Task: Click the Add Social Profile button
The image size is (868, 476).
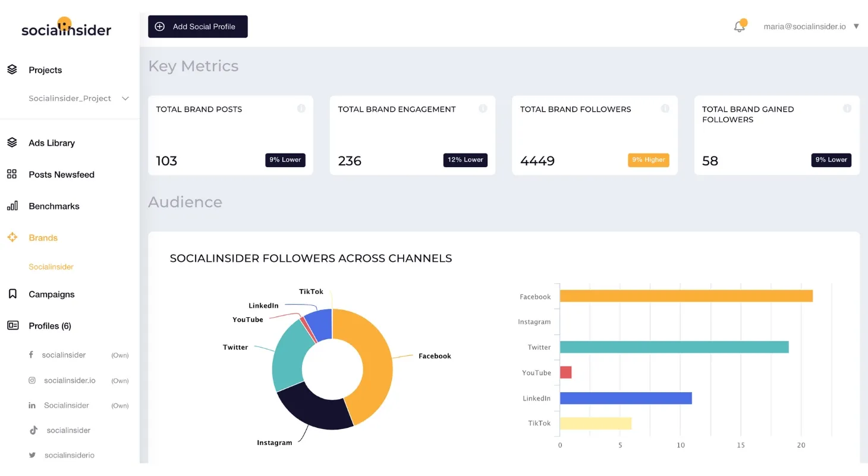Action: click(197, 26)
